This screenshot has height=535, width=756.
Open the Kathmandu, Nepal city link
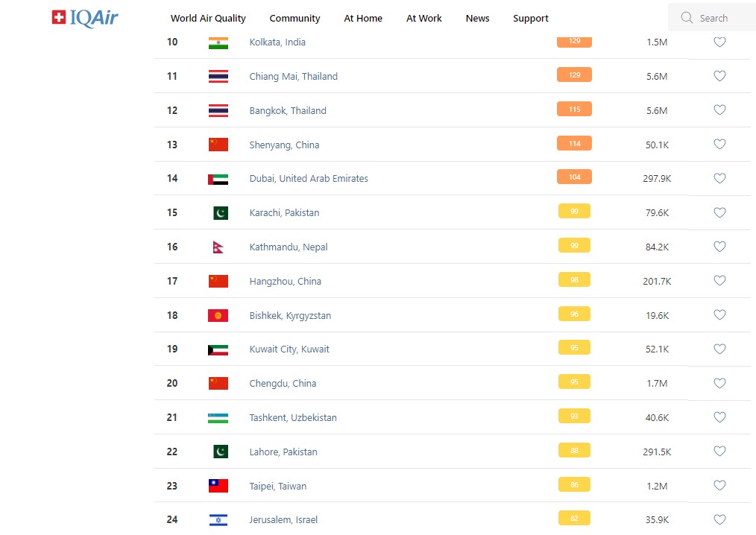coord(289,247)
